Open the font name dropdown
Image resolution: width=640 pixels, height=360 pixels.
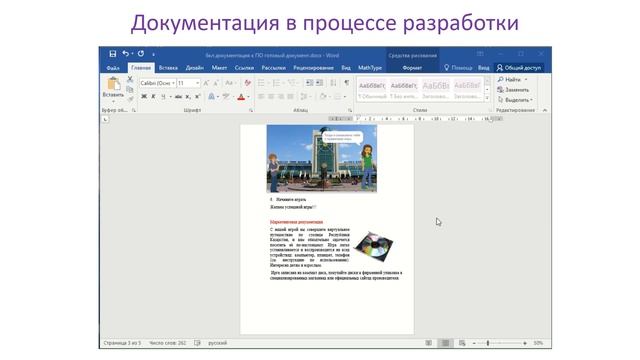[173, 83]
